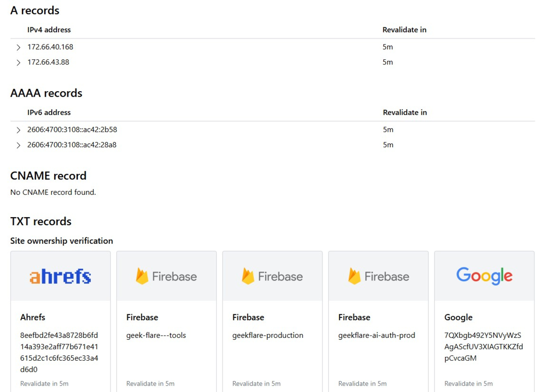Select the Ahrefs verification hash text
545x392 pixels.
(59, 352)
